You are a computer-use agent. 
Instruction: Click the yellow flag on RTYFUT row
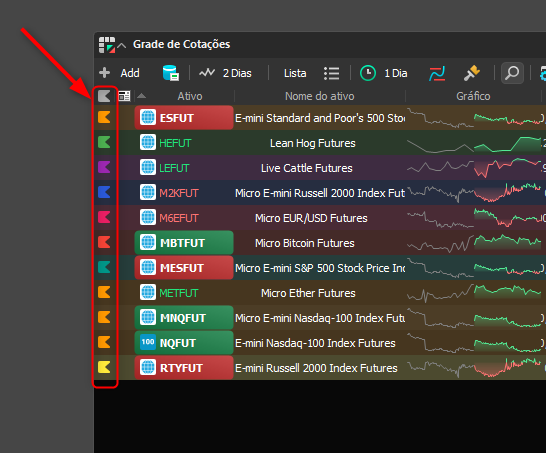click(104, 367)
